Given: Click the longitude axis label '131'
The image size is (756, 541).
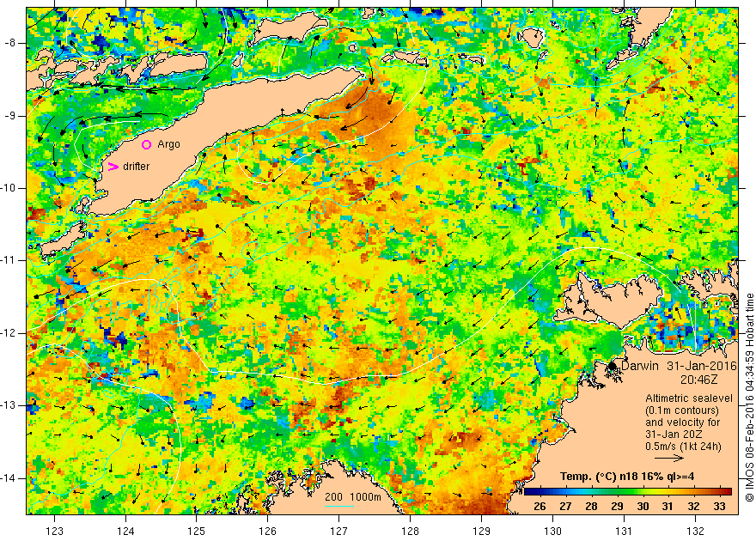Looking at the screenshot, I should (624, 531).
